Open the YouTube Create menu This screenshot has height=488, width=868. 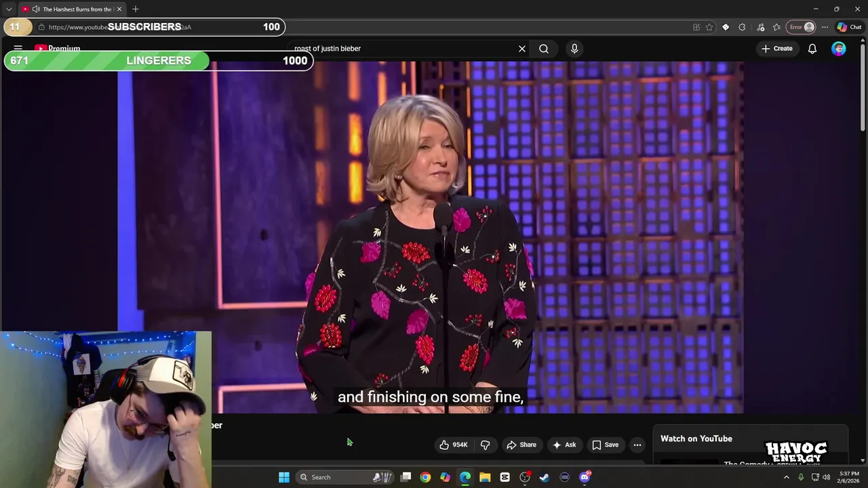(x=776, y=49)
